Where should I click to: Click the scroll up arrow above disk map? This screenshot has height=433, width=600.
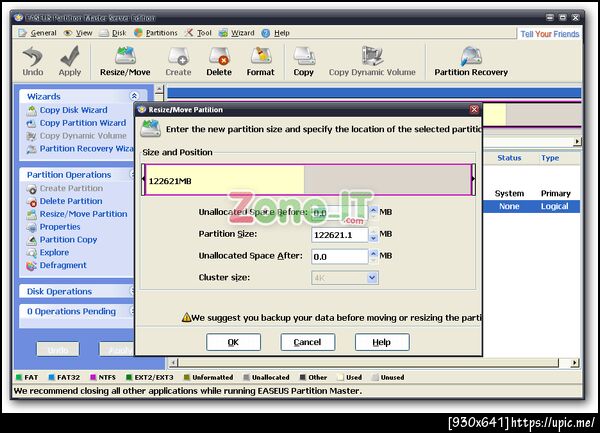pyautogui.click(x=160, y=90)
